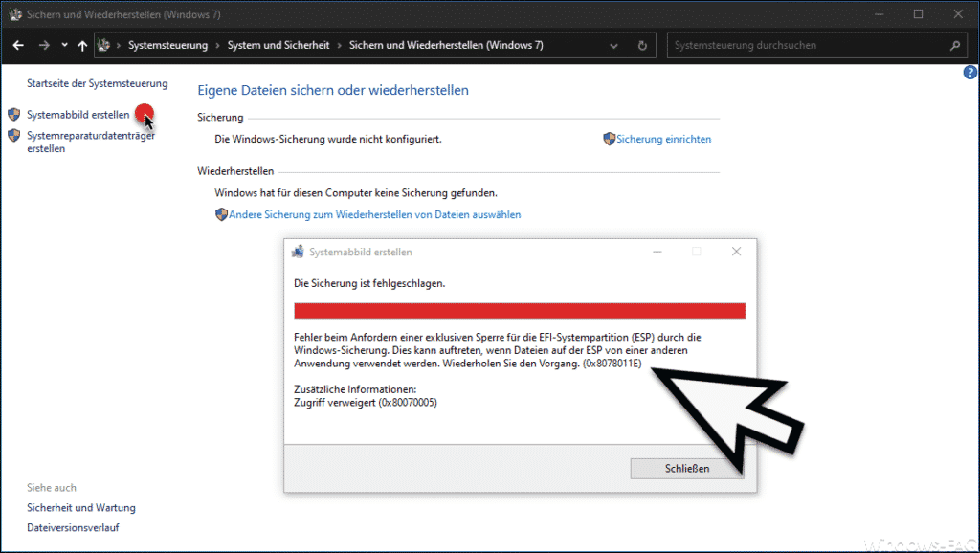Click the heading Eigene Dateien sichern oder wiederherstellen
Screen dimensions: 980x553
[333, 90]
